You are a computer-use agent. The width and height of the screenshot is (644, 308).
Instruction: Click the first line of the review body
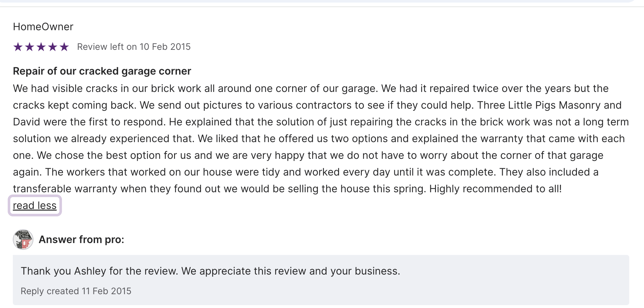(x=310, y=88)
